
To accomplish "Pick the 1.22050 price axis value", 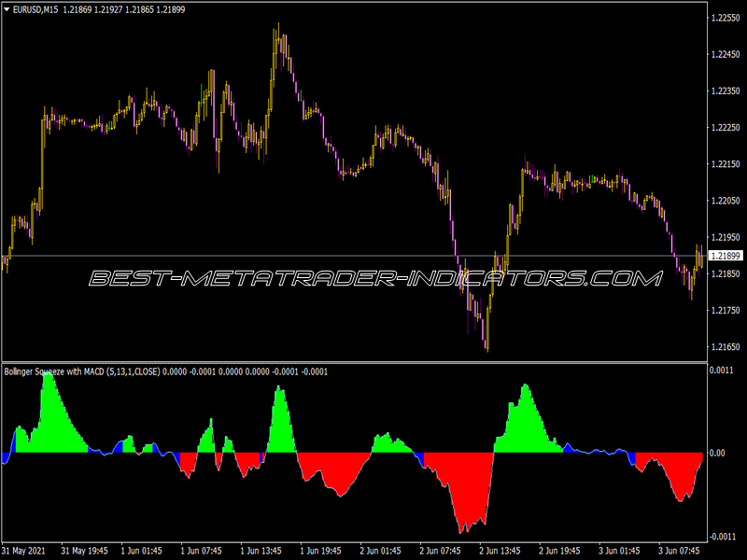I will click(726, 201).
